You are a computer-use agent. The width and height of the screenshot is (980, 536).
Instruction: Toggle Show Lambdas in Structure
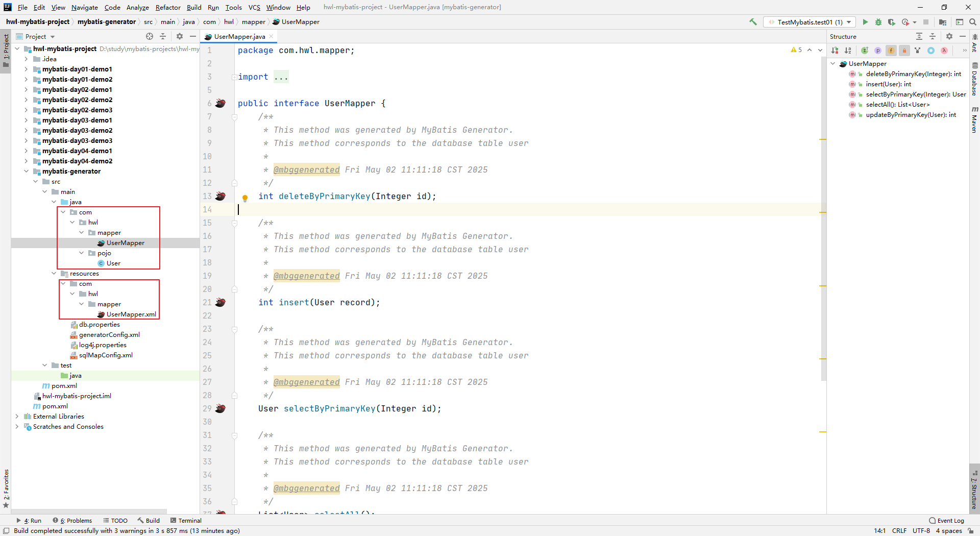[944, 51]
